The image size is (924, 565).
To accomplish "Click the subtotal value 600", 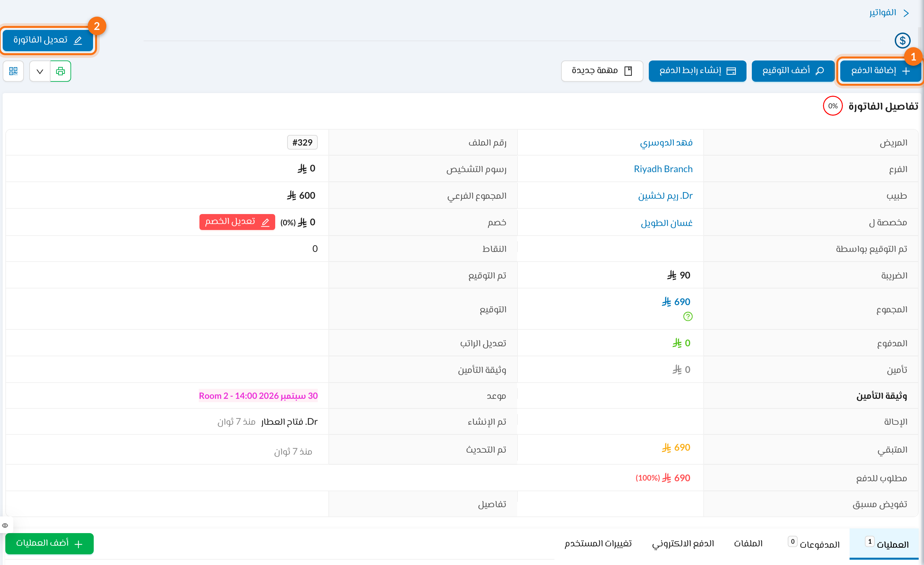I will 301,195.
